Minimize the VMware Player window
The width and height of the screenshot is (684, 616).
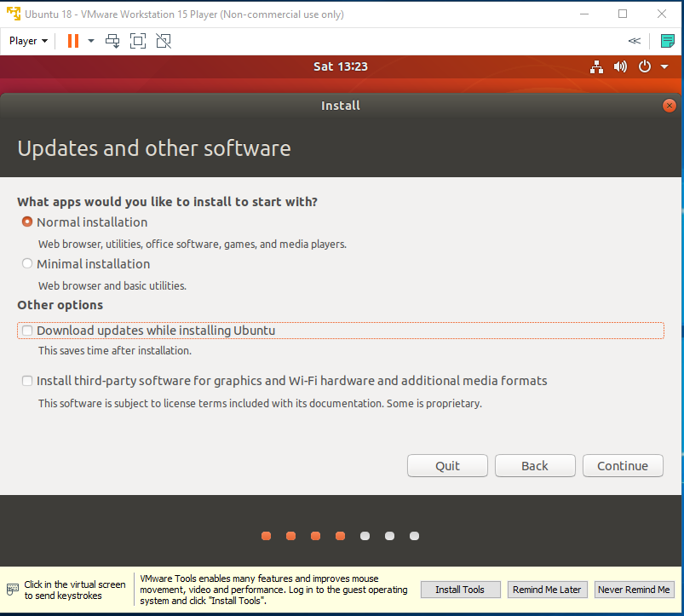pyautogui.click(x=584, y=14)
